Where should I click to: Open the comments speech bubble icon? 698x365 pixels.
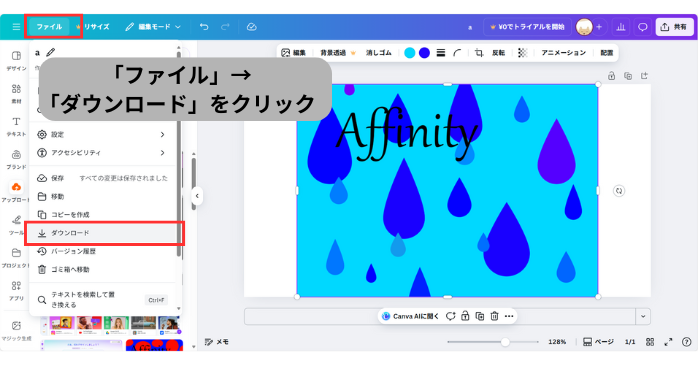[x=642, y=27]
